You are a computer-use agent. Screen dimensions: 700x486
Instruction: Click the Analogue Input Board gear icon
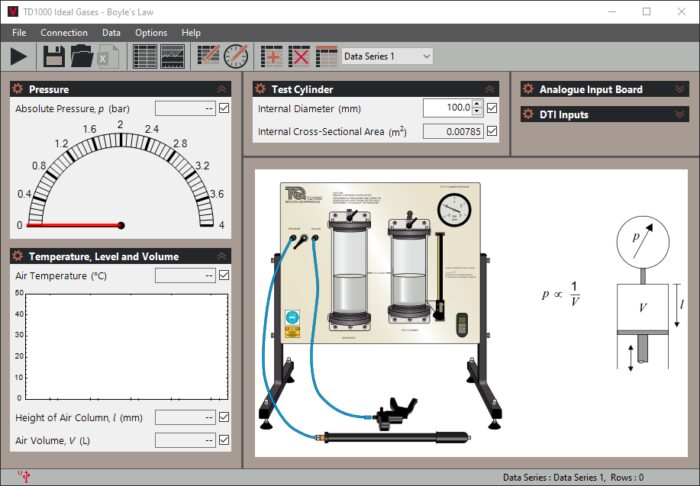[528, 89]
